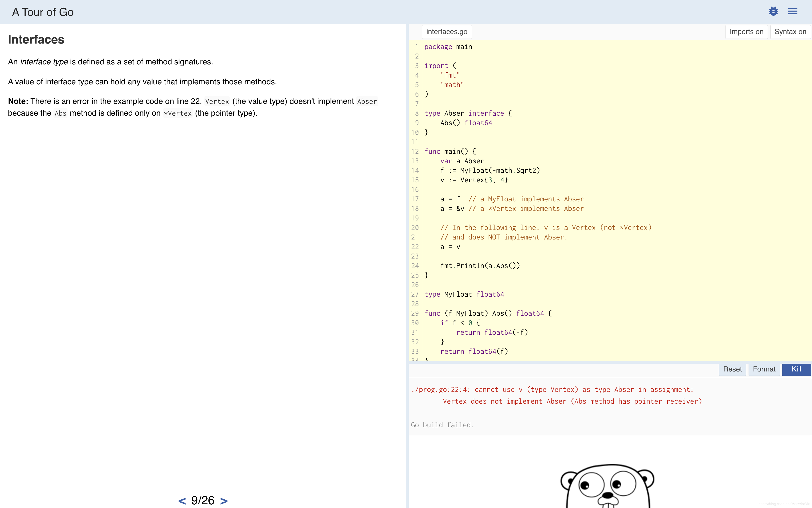Click the 'Note:' bold text
812x508 pixels.
coord(18,101)
